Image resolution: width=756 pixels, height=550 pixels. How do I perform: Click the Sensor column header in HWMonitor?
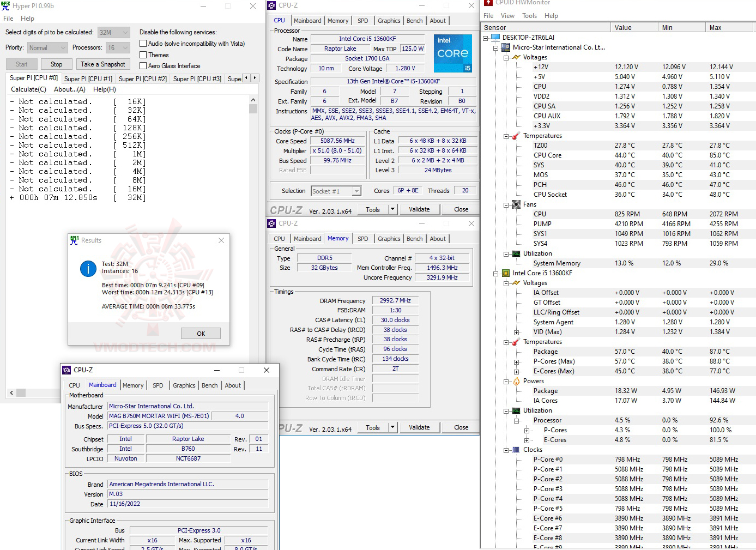pos(546,27)
